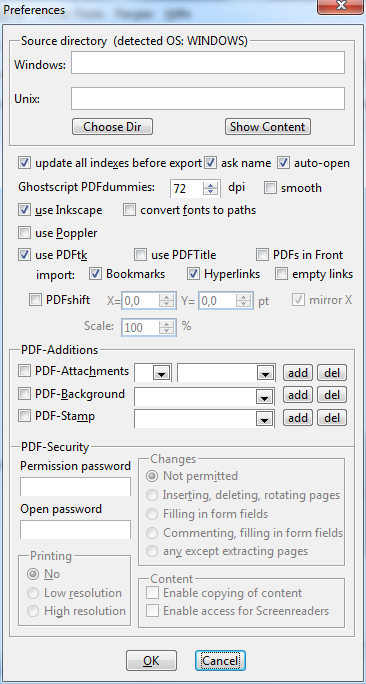Click add for PDF-Attachments
The width and height of the screenshot is (366, 684).
(298, 373)
